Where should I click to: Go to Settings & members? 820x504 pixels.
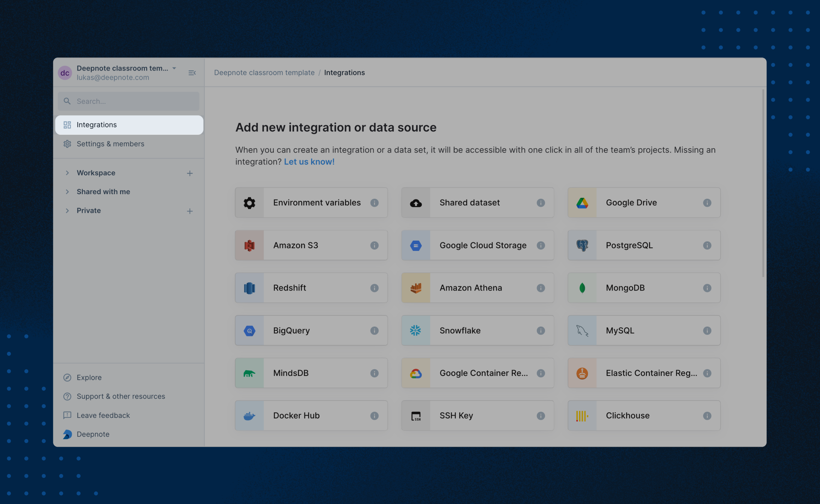point(110,144)
